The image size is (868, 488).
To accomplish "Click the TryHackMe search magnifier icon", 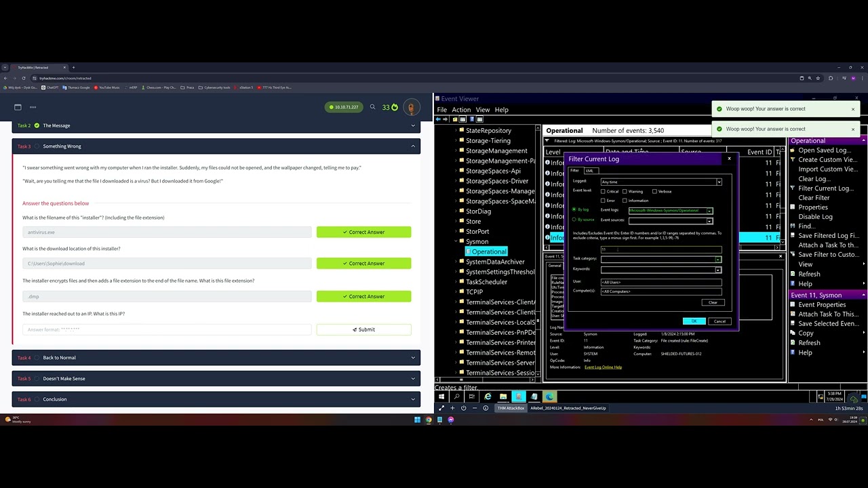I will pos(372,107).
